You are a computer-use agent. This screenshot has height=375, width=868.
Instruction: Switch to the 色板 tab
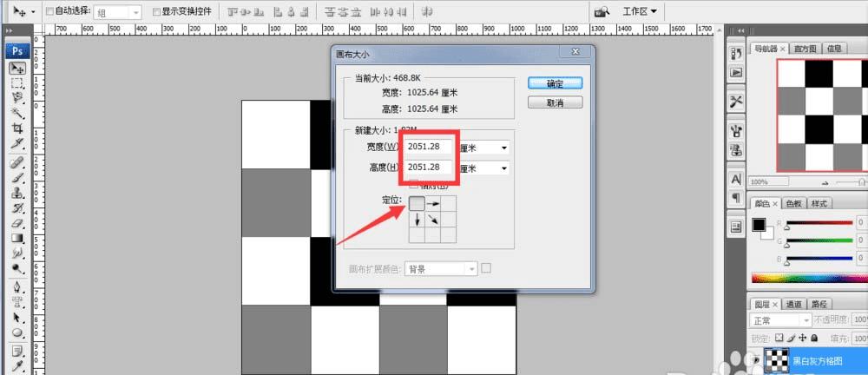click(x=794, y=203)
